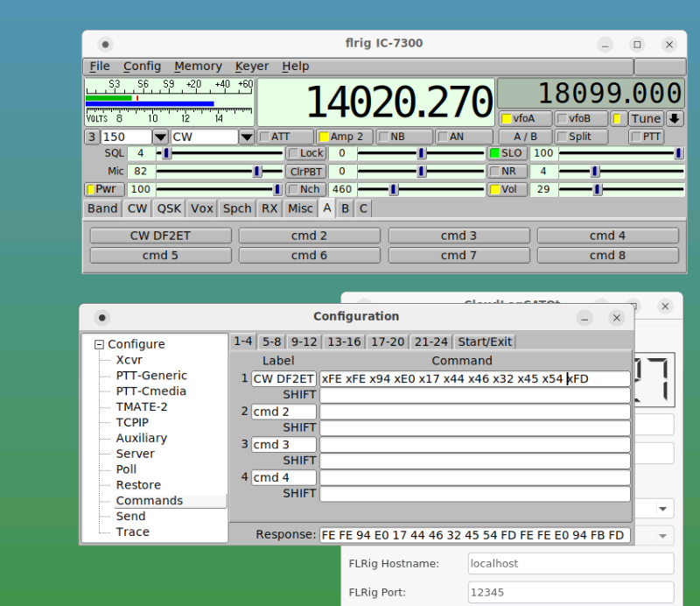
Task: Open the CW mode dropdown arrow
Action: coord(247,137)
